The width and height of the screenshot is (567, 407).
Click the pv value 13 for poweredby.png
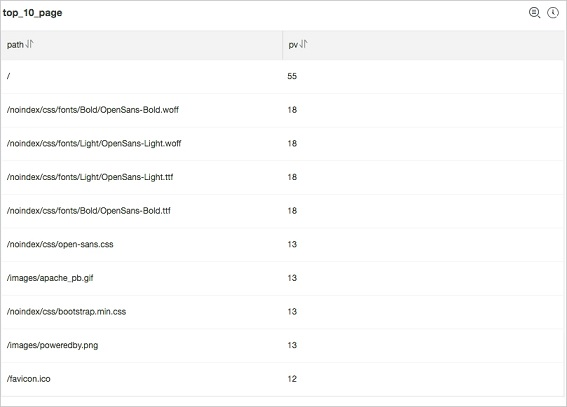(x=292, y=345)
